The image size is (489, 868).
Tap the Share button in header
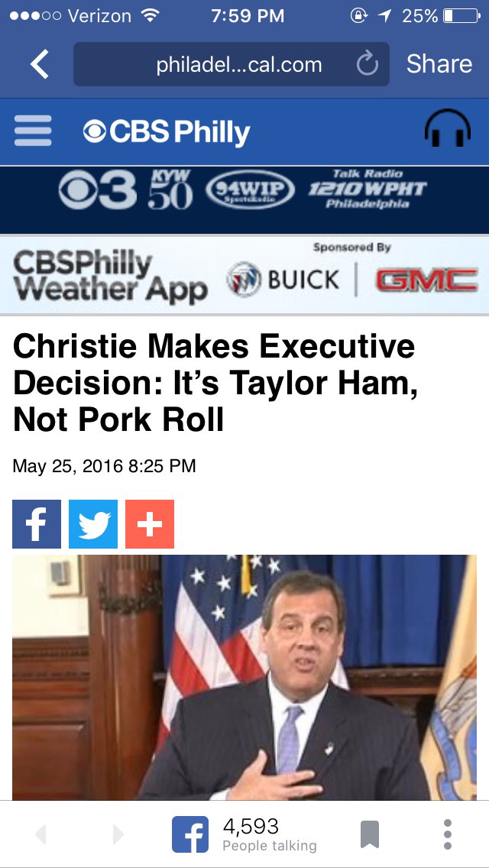click(439, 64)
